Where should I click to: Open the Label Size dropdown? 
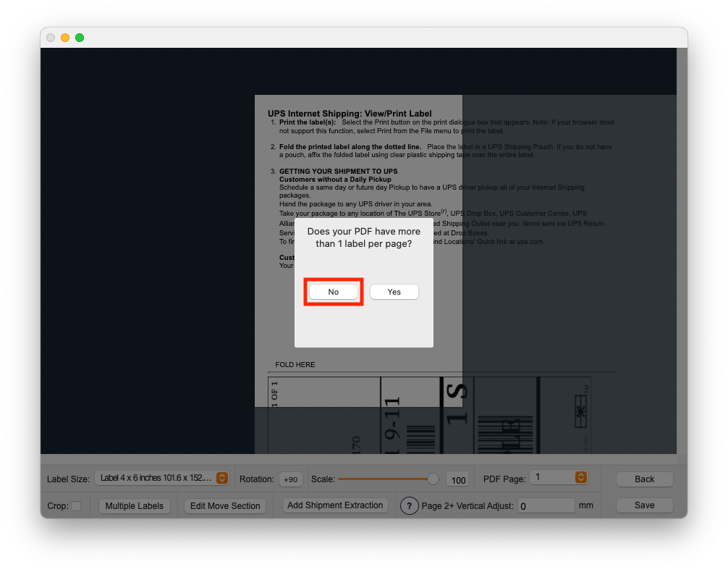click(161, 478)
